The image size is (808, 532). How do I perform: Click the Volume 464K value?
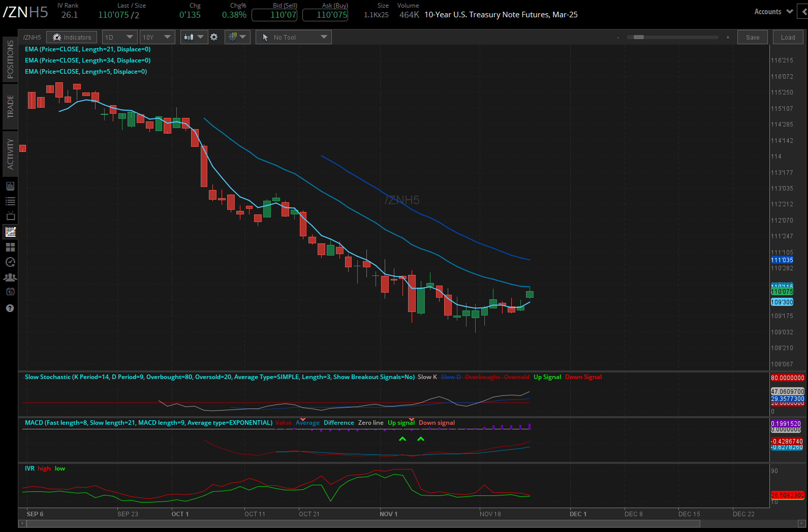409,15
